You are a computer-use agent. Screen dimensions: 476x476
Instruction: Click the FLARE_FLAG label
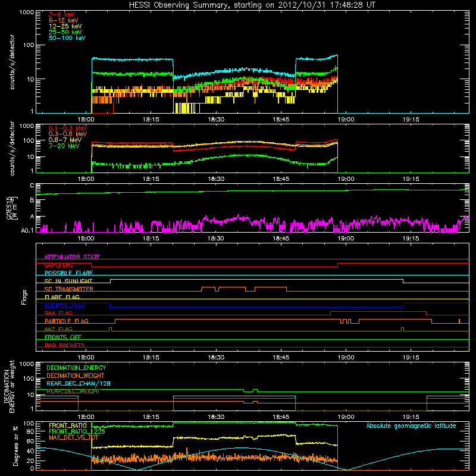point(62,297)
